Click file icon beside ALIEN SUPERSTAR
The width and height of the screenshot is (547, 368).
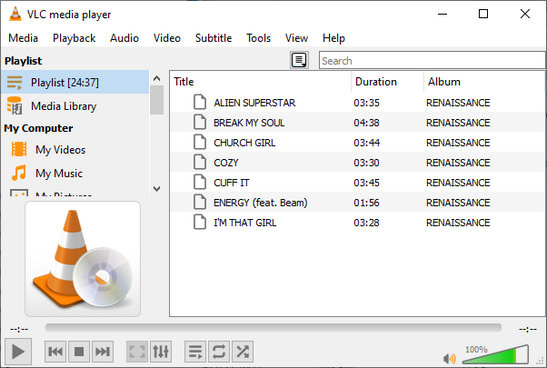tap(200, 102)
